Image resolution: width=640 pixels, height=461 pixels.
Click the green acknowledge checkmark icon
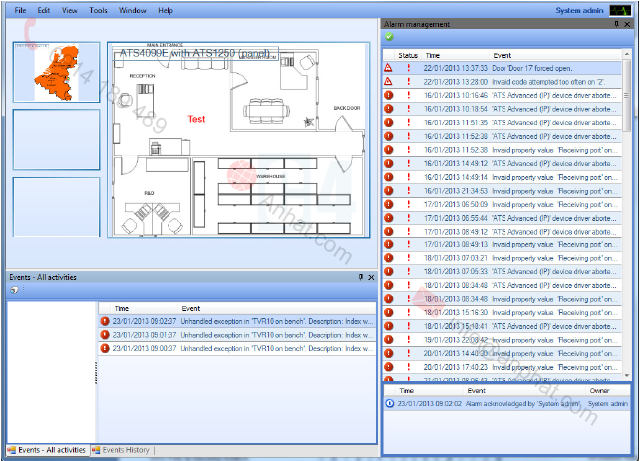pyautogui.click(x=389, y=37)
